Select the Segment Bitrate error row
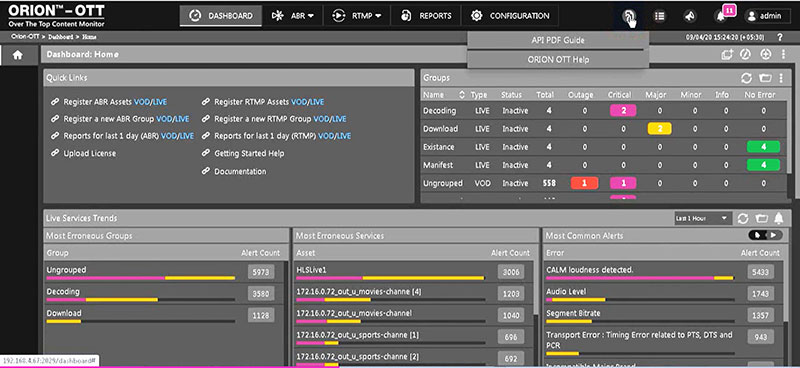The width and height of the screenshot is (800, 368). click(662, 316)
